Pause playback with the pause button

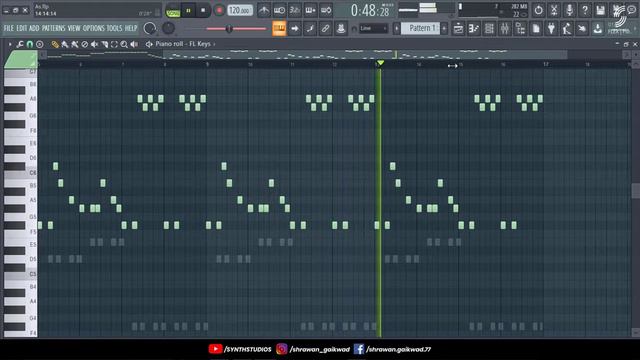coord(189,11)
